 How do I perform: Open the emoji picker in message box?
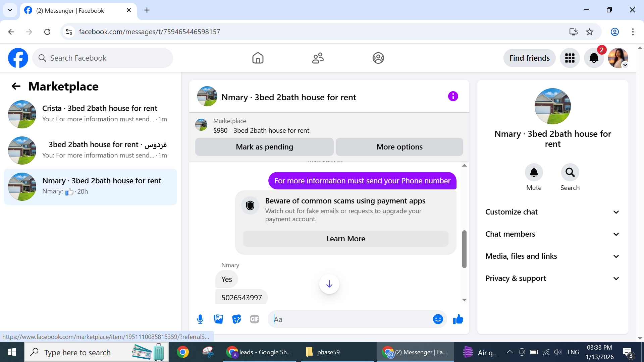[x=438, y=319]
